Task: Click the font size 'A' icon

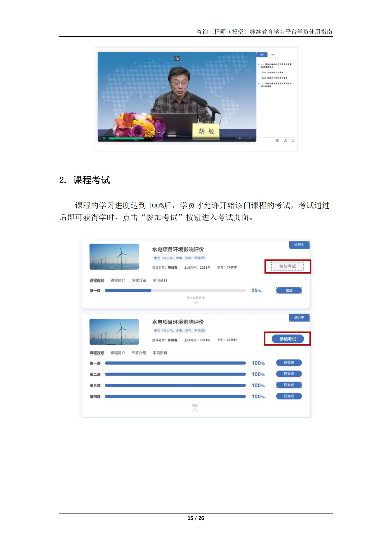Action: (285, 140)
